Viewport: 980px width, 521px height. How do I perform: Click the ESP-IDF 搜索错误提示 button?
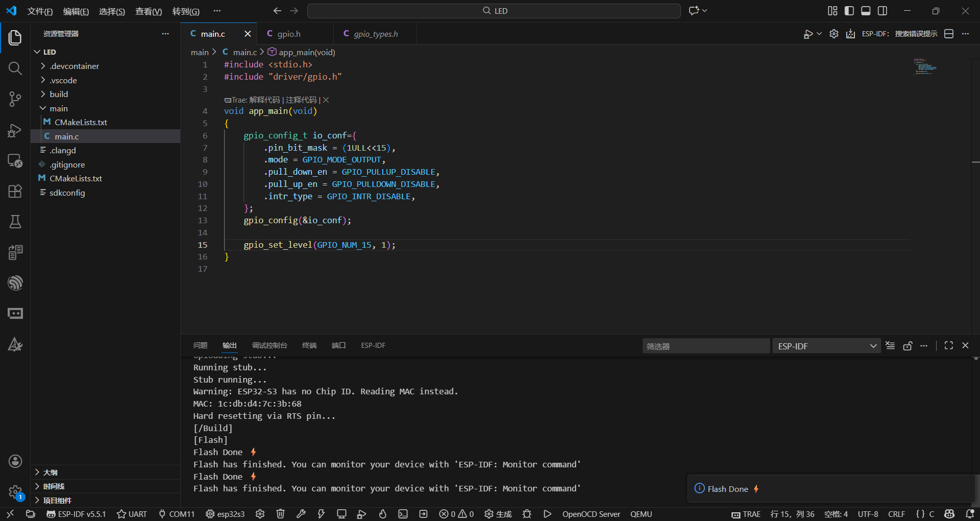pos(899,34)
